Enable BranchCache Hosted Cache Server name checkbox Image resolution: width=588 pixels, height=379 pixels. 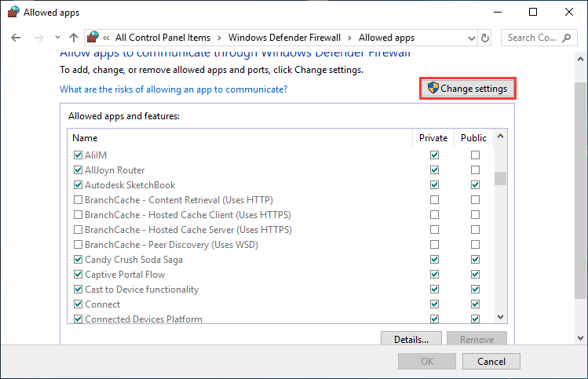pyautogui.click(x=78, y=229)
